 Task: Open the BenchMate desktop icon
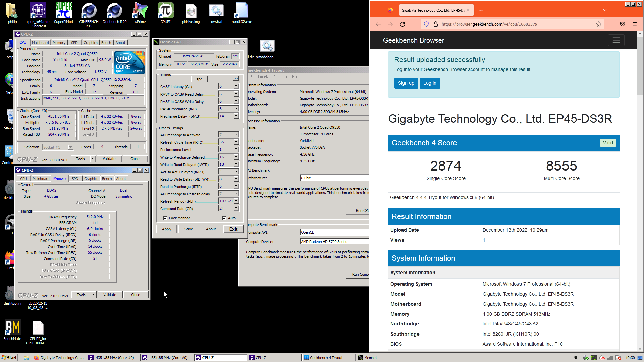pos(12,330)
